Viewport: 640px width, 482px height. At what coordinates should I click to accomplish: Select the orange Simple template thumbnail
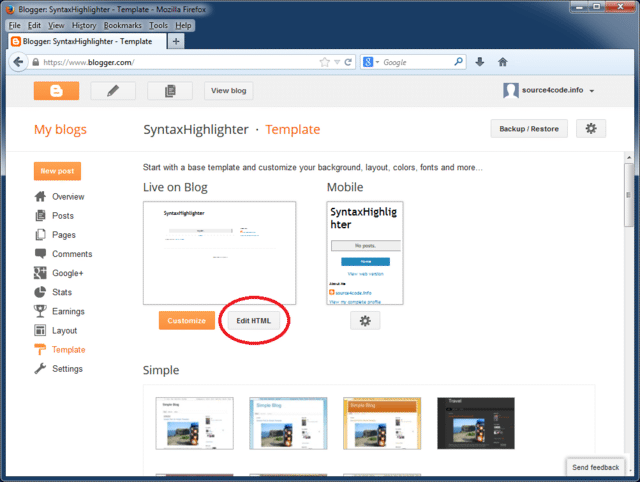pos(382,424)
